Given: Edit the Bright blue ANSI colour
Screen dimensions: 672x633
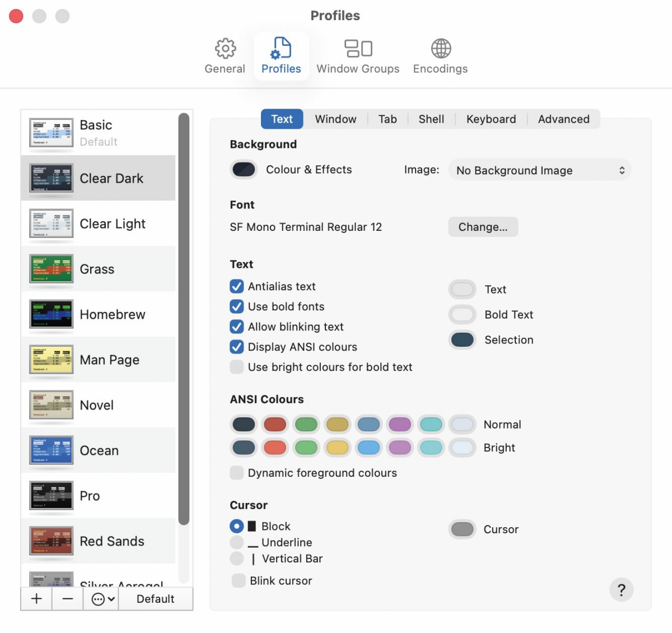Looking at the screenshot, I should coord(368,447).
